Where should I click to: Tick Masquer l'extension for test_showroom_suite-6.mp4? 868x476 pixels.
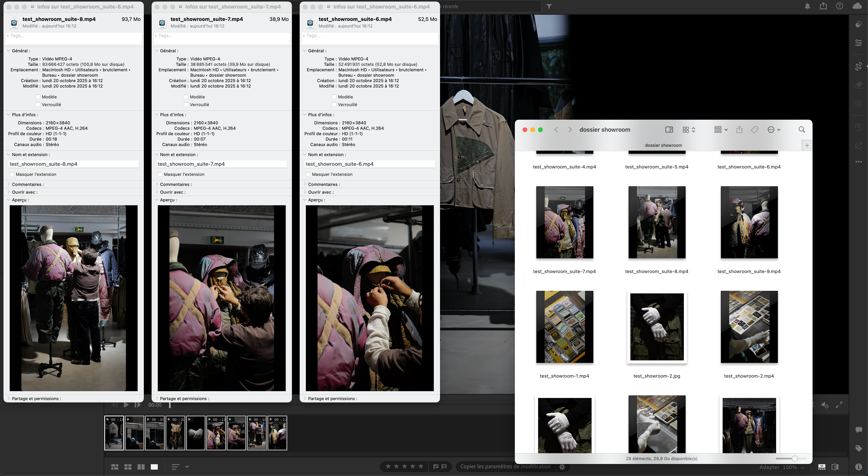click(308, 174)
